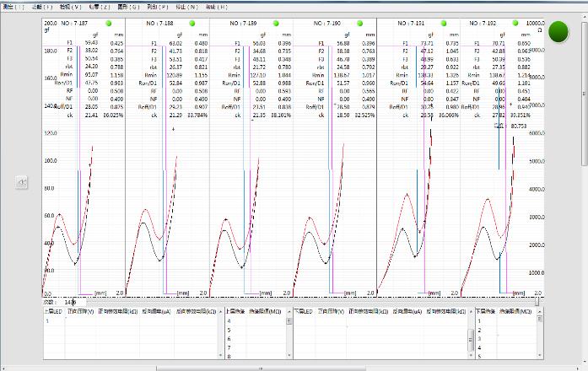Click the green indicator beside NO: 7-189
588x371 pixels.
(x=274, y=24)
